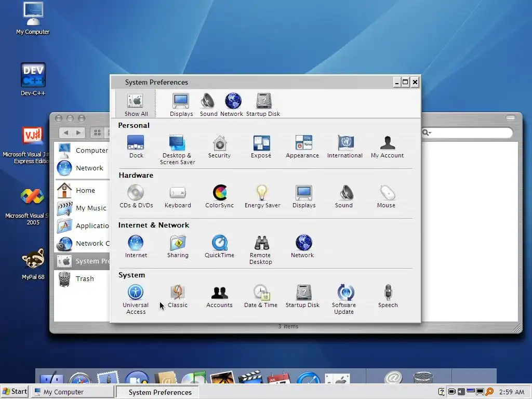Select the Network Connections sidebar item
The height and width of the screenshot is (399, 532).
[82, 243]
